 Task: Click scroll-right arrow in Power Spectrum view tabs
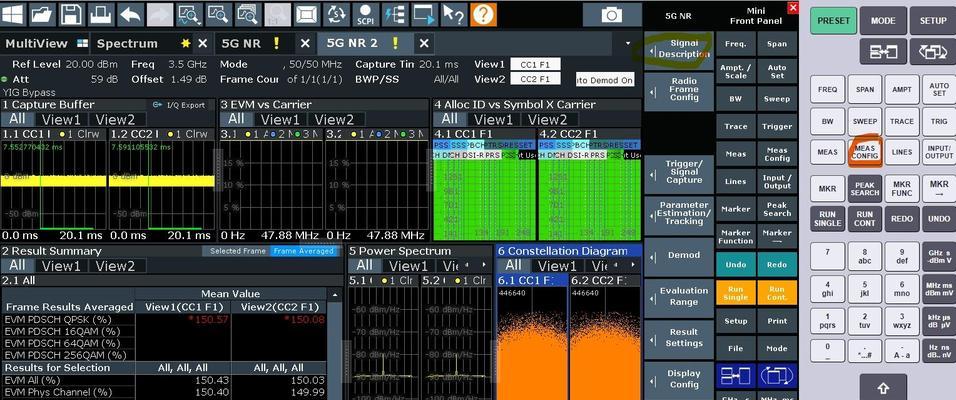tap(484, 265)
